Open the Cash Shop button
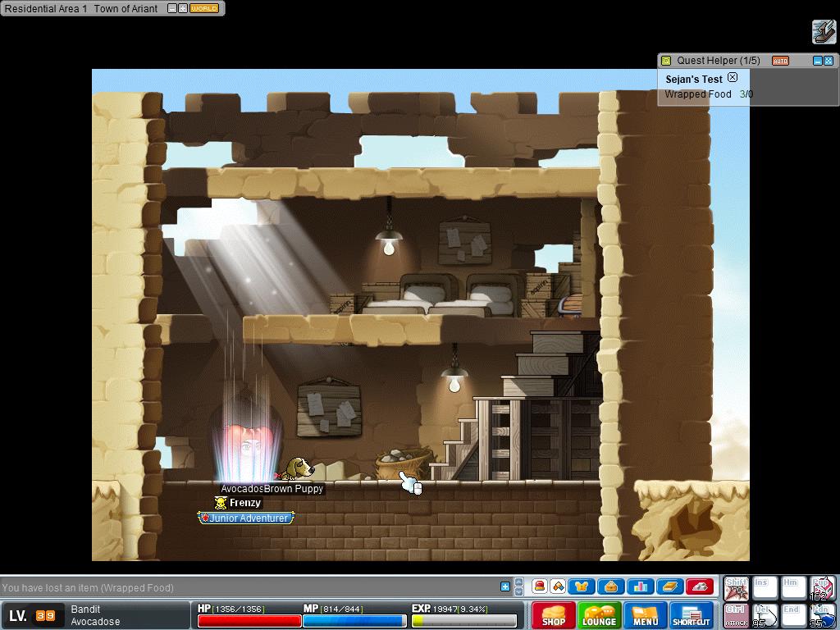The width and height of the screenshot is (840, 630). point(554,615)
